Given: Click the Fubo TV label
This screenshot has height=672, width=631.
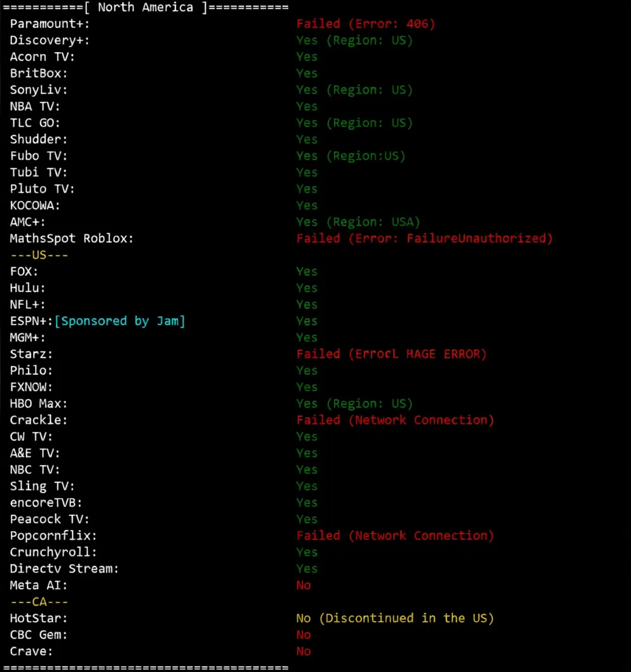Looking at the screenshot, I should 39,156.
